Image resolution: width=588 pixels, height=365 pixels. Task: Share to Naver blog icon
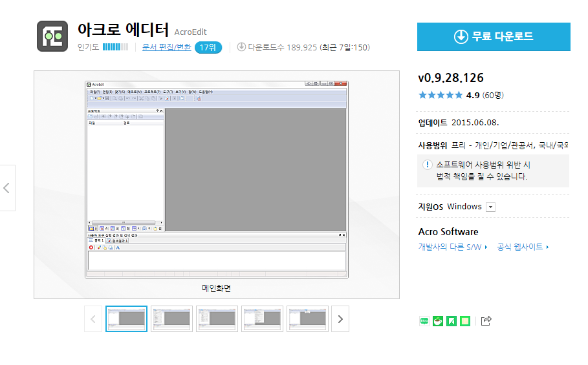pyautogui.click(x=424, y=321)
